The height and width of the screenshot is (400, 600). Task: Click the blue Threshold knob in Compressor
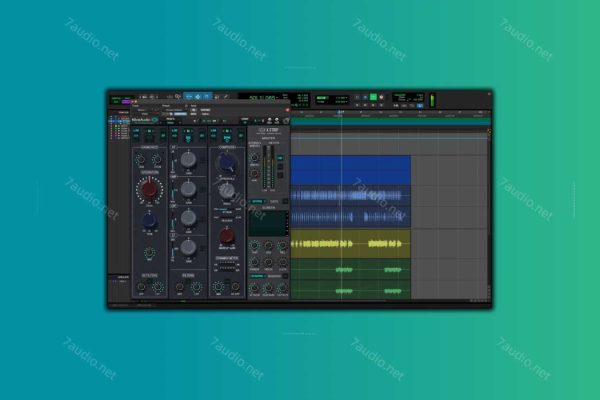click(x=227, y=163)
